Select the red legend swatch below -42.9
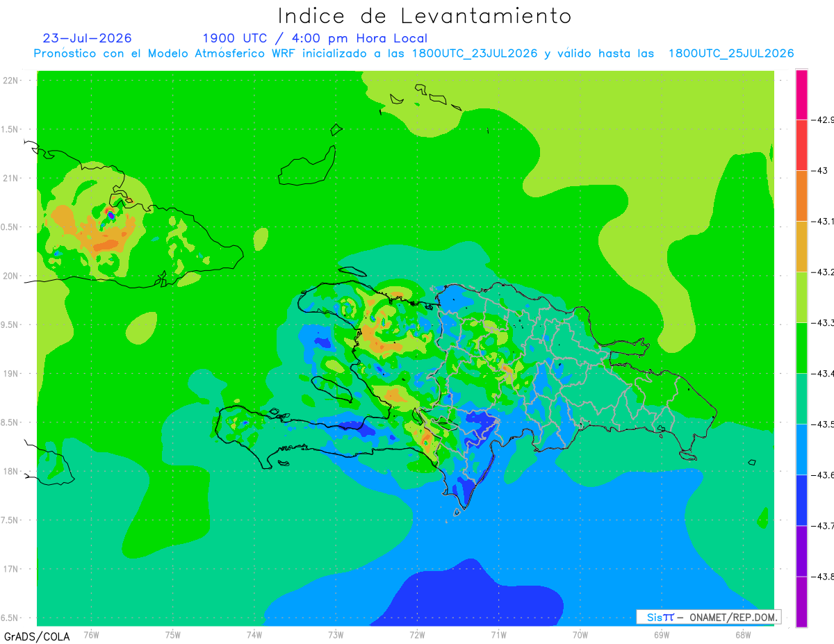 [x=801, y=145]
